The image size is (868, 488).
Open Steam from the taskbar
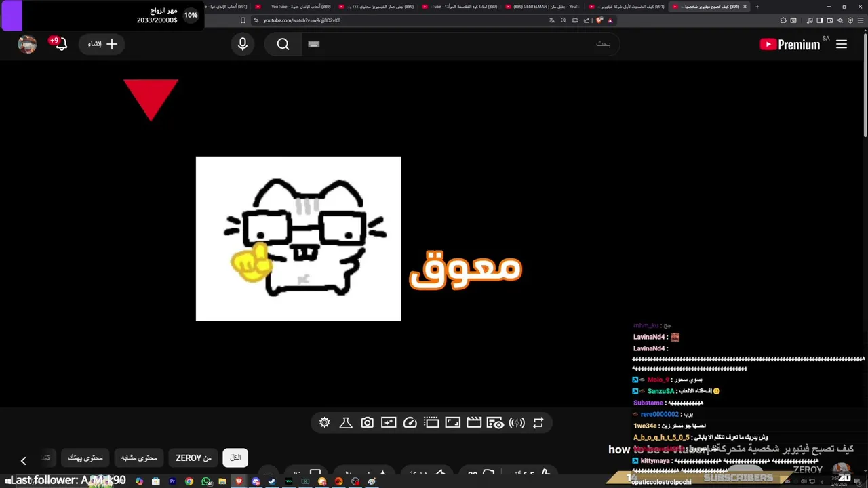coord(272,481)
